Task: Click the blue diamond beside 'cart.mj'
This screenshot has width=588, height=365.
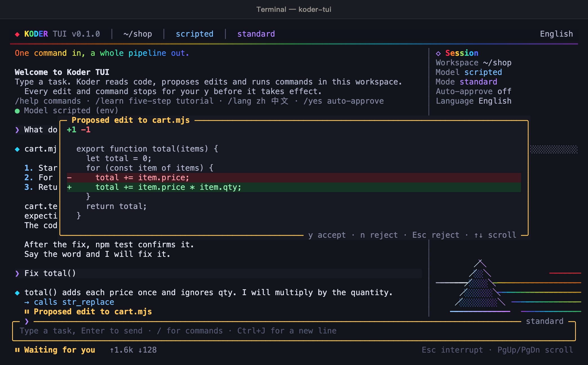Action: coord(17,149)
